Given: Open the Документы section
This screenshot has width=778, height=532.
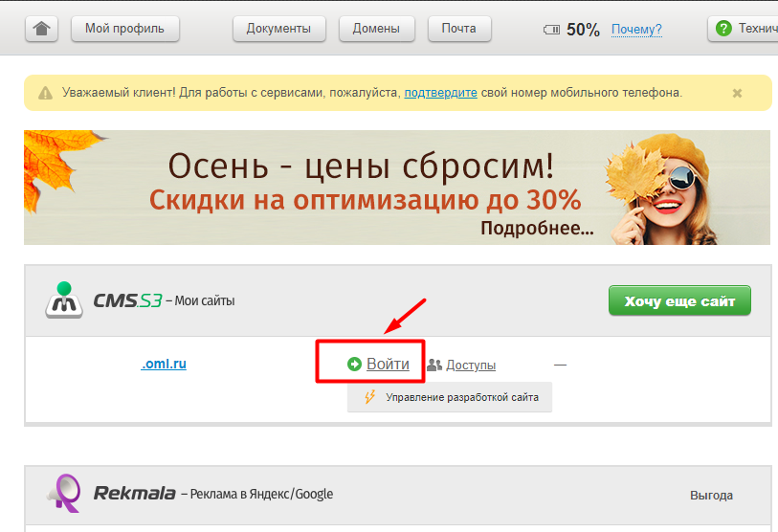Looking at the screenshot, I should click(278, 29).
